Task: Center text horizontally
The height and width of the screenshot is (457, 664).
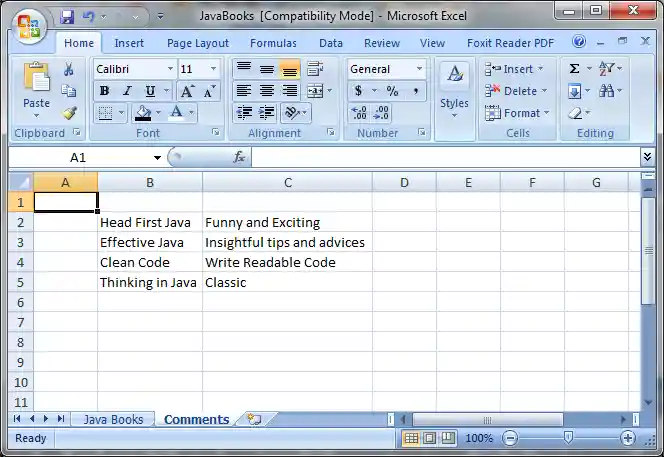Action: tap(267, 91)
